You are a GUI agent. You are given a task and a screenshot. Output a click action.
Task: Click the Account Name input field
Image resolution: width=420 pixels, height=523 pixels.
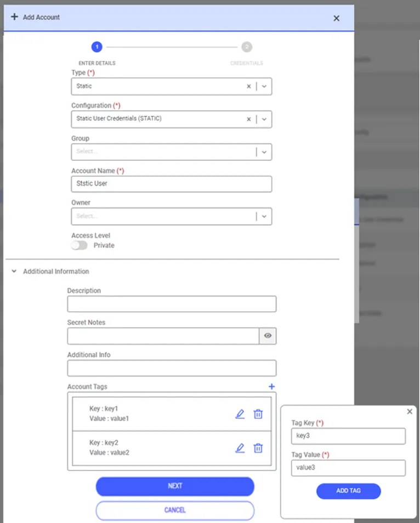171,184
